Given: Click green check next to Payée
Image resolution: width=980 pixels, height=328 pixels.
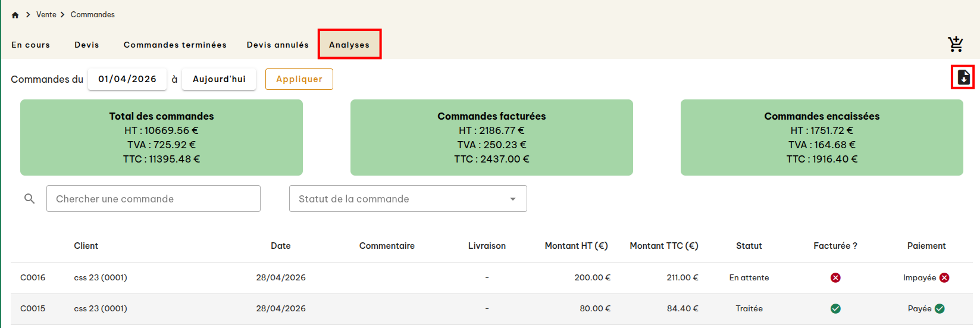Looking at the screenshot, I should click(940, 309).
